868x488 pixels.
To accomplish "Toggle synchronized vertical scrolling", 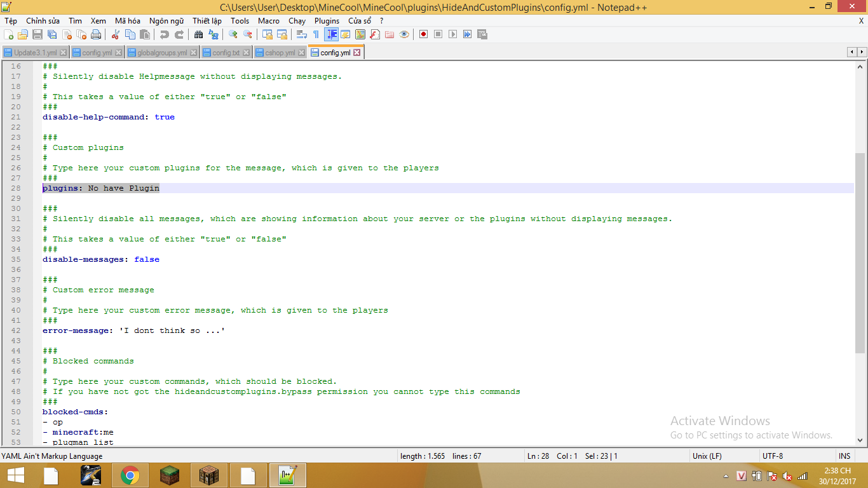I will coord(268,34).
